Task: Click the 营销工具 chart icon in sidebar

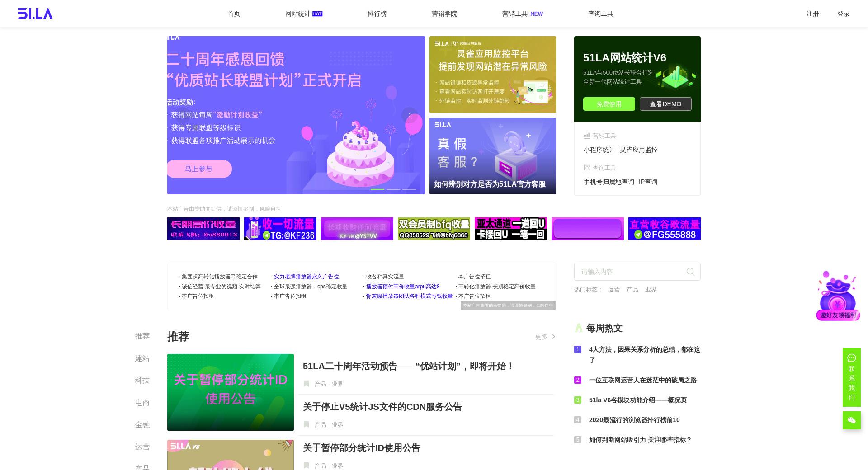Action: pyautogui.click(x=587, y=136)
